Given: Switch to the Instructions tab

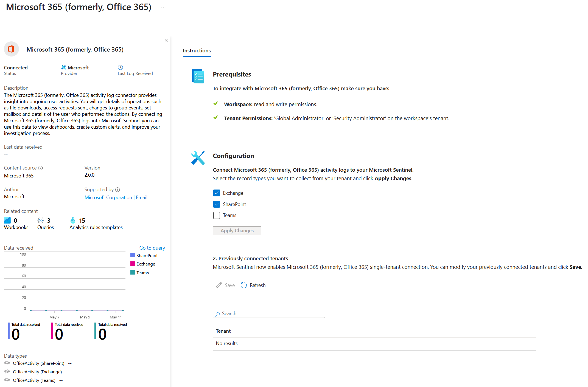Looking at the screenshot, I should pyautogui.click(x=197, y=51).
